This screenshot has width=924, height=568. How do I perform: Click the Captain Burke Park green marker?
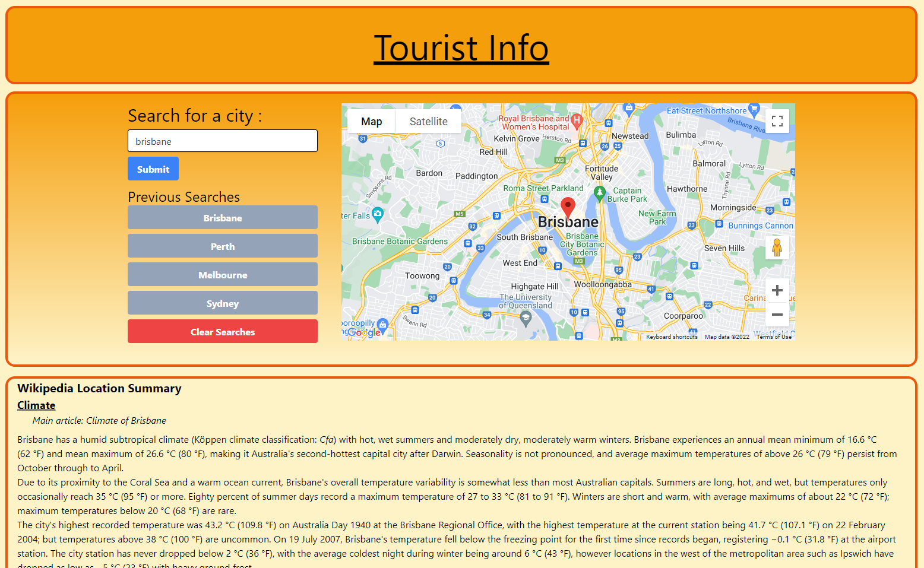click(600, 192)
